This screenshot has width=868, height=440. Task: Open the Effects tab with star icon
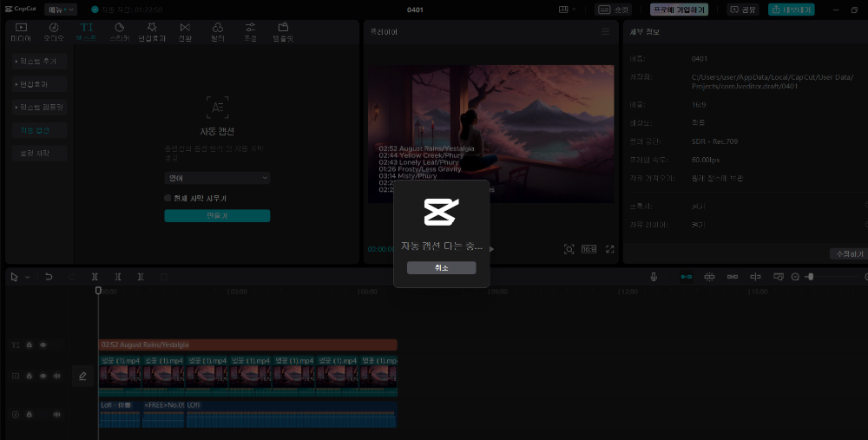[x=152, y=32]
